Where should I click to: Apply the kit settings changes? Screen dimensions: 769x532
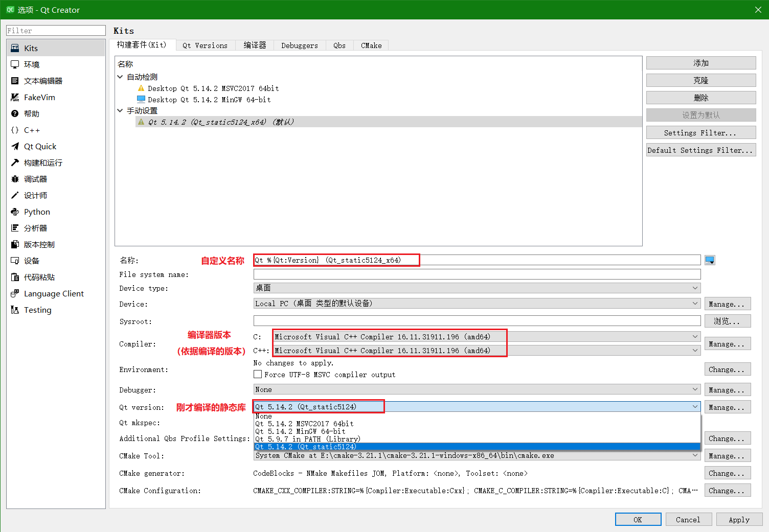click(x=739, y=519)
